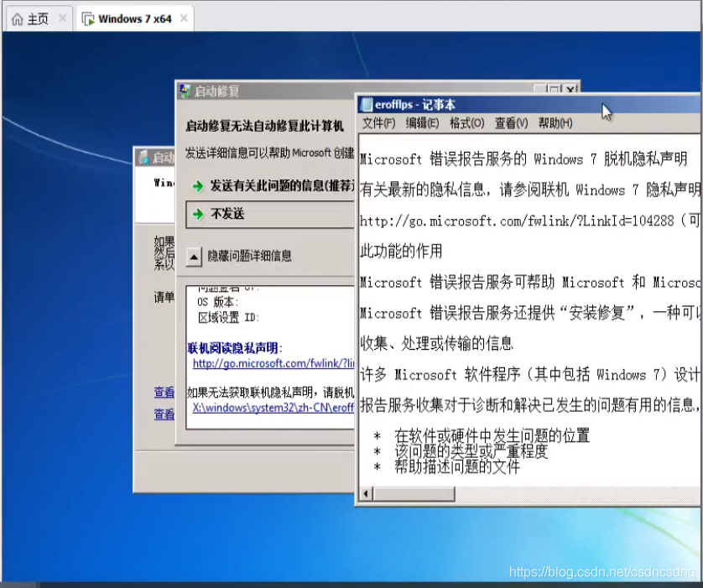Click bullet line 在软件或硬件中发生问题的位置

coord(492,435)
